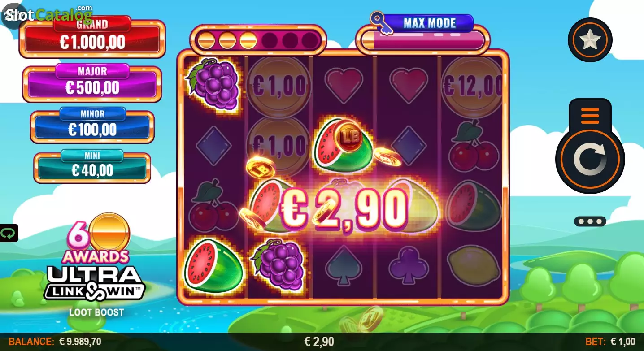
Task: Open the orange hamburger menu
Action: click(590, 116)
